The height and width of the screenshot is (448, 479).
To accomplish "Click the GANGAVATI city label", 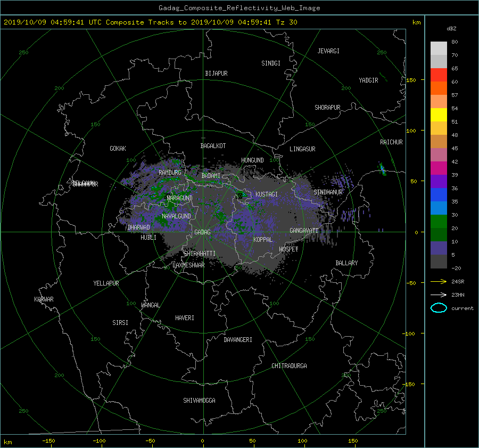I will 304,230.
